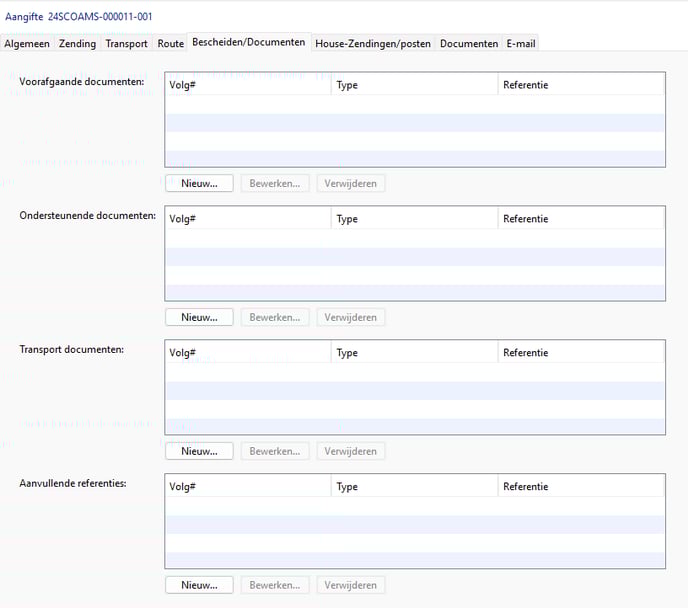688x608 pixels.
Task: Sort Transport documenten by Referentie column
Action: pos(581,352)
